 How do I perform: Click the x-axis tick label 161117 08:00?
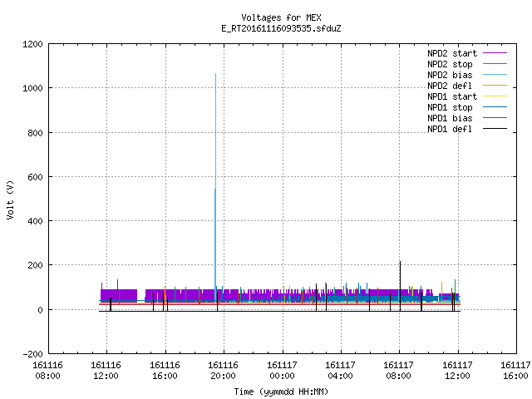(399, 371)
